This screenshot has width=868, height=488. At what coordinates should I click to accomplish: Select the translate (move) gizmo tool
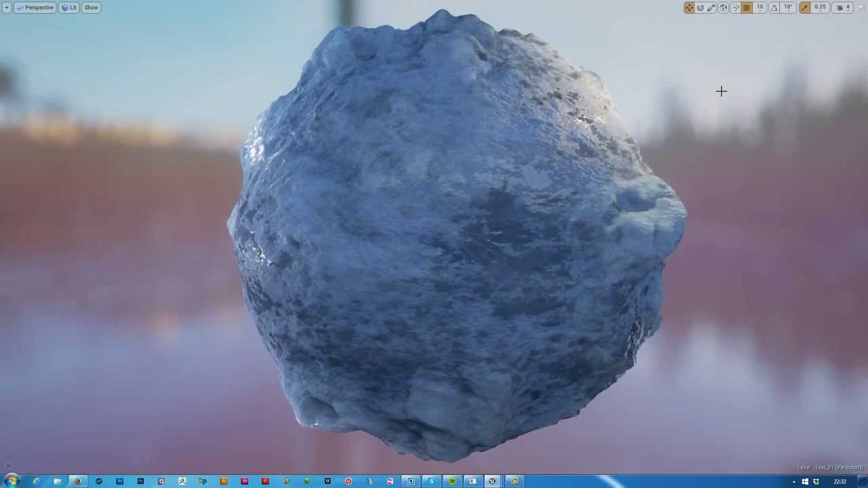(689, 7)
